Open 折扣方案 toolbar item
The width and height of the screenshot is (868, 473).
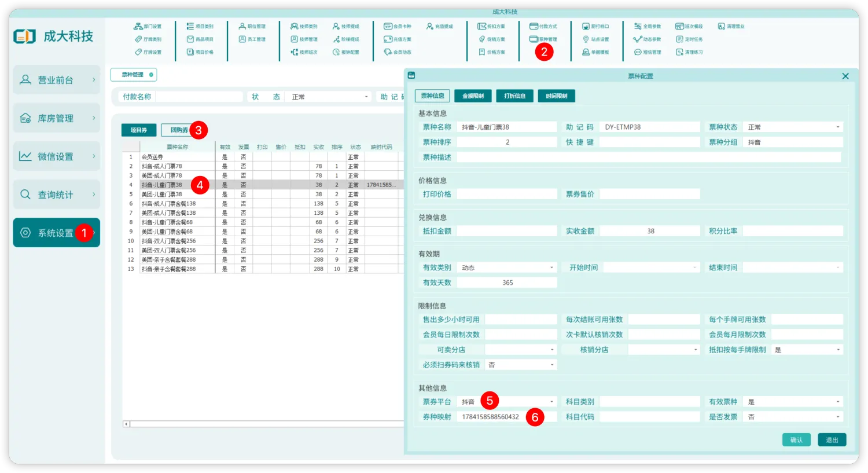491,27
